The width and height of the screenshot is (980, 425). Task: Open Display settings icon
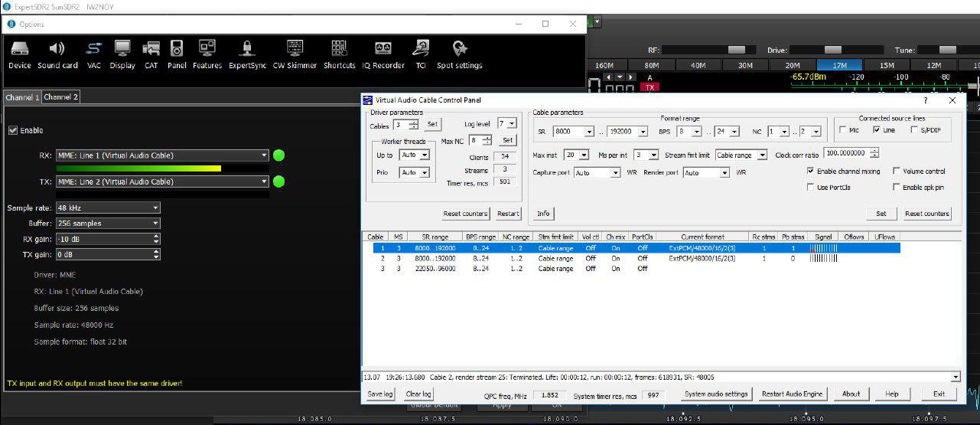[x=122, y=49]
